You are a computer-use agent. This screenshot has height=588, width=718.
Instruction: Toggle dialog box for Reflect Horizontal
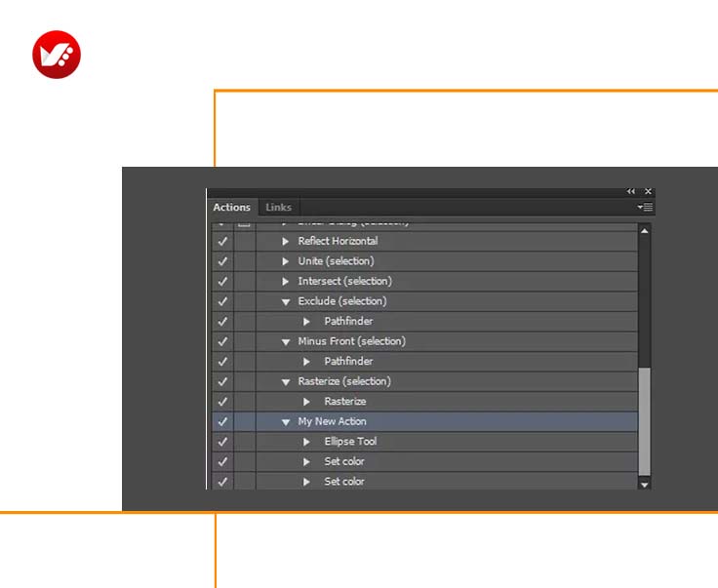[x=245, y=241]
